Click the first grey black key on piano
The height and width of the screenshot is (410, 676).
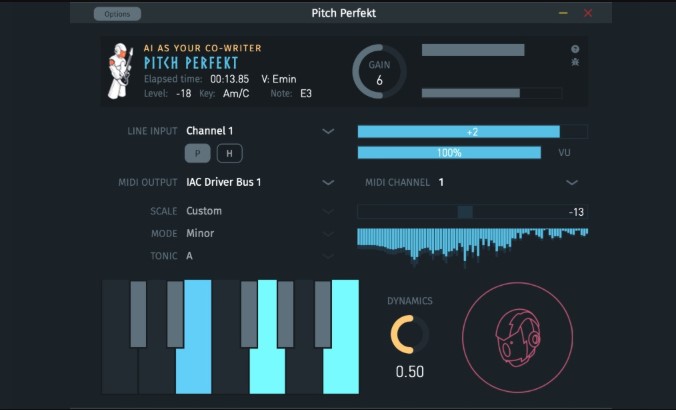click(x=138, y=314)
